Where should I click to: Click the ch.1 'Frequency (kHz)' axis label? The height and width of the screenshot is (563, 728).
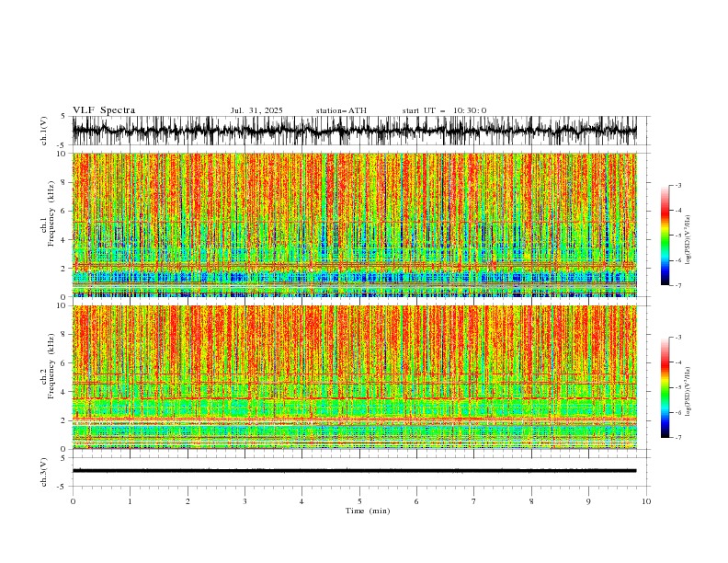(x=51, y=213)
